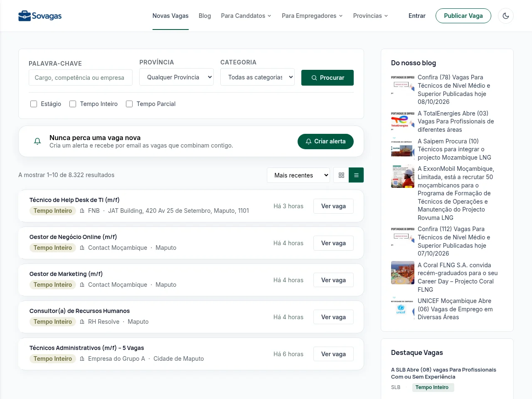Screen dimensions: 532x399
Task: Click the Tempo Inteiro tag under SLB
Action: pos(433,387)
